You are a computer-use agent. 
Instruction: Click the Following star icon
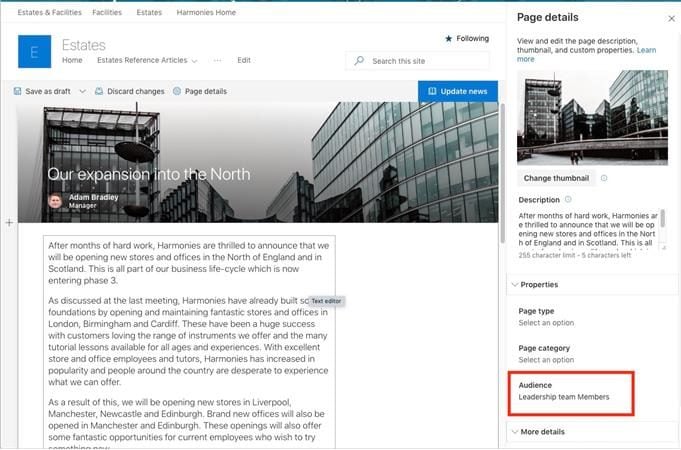tap(448, 38)
